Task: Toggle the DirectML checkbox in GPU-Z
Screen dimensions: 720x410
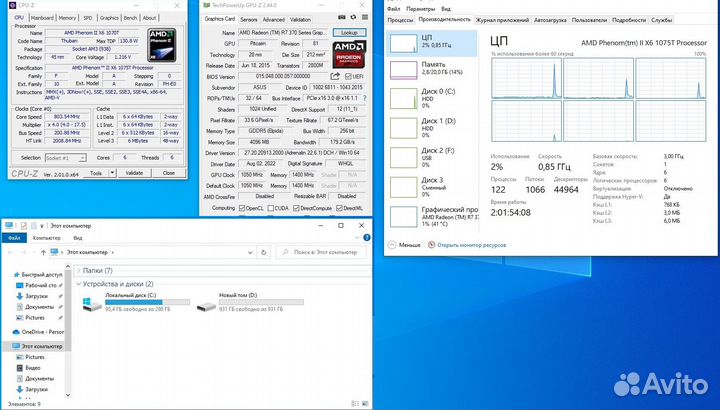Action: pyautogui.click(x=339, y=208)
